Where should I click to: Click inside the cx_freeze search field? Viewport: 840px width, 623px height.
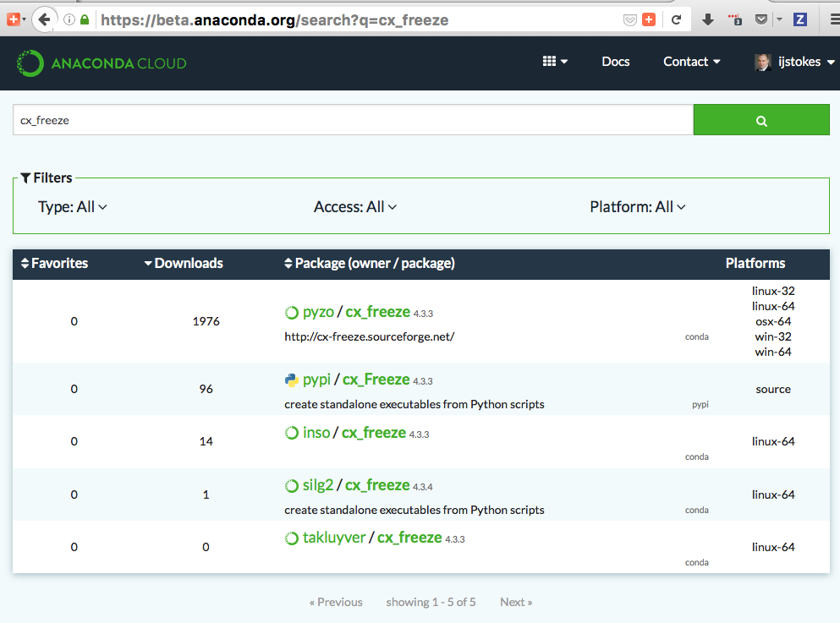(x=338, y=119)
